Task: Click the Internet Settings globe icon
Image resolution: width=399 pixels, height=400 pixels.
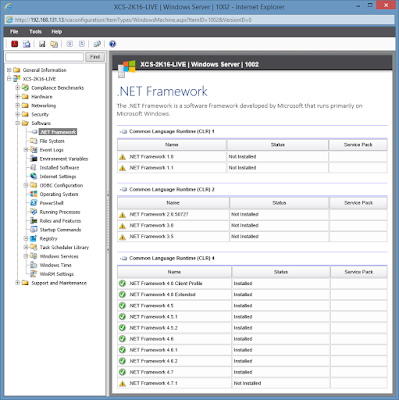Action: click(33, 176)
